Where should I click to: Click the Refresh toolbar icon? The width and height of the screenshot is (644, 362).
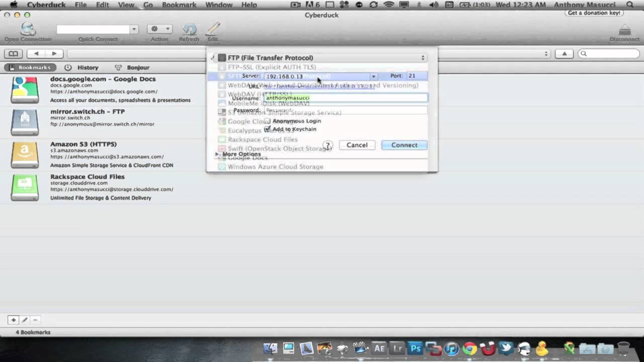189,29
